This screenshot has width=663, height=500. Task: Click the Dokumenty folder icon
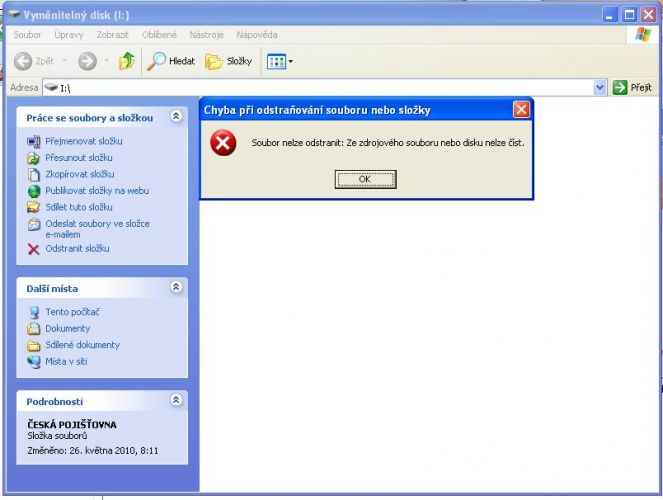click(x=33, y=328)
